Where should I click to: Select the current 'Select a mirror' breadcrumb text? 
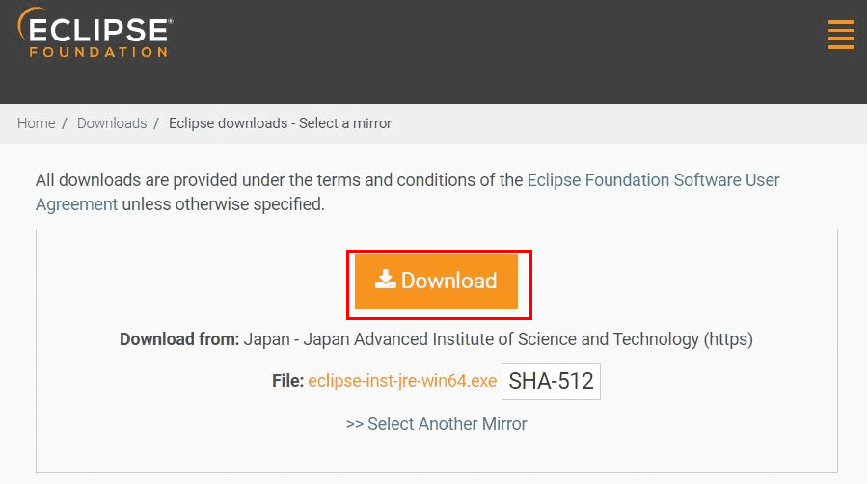(280, 123)
